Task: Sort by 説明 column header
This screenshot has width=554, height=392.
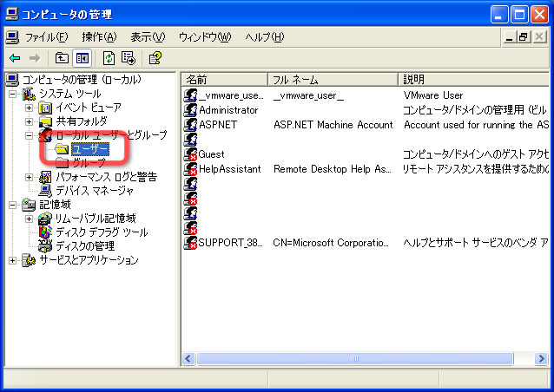Action: [474, 80]
